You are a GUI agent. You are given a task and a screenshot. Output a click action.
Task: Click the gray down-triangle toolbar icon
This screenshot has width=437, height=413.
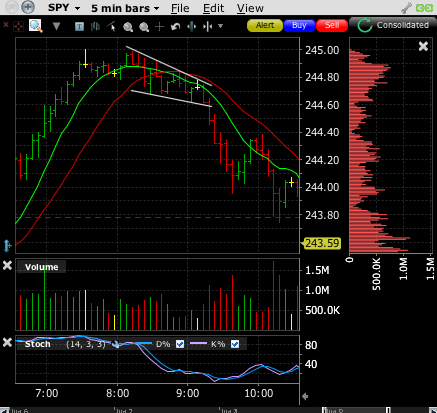click(x=56, y=26)
